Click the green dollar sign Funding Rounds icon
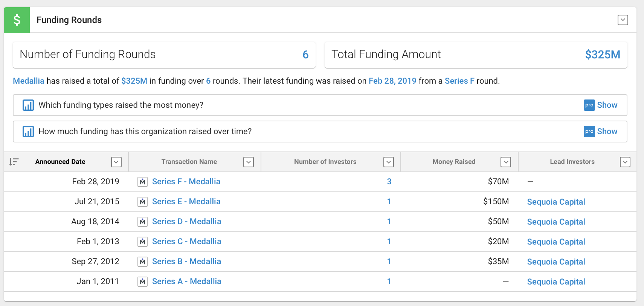644x306 pixels. 17,20
